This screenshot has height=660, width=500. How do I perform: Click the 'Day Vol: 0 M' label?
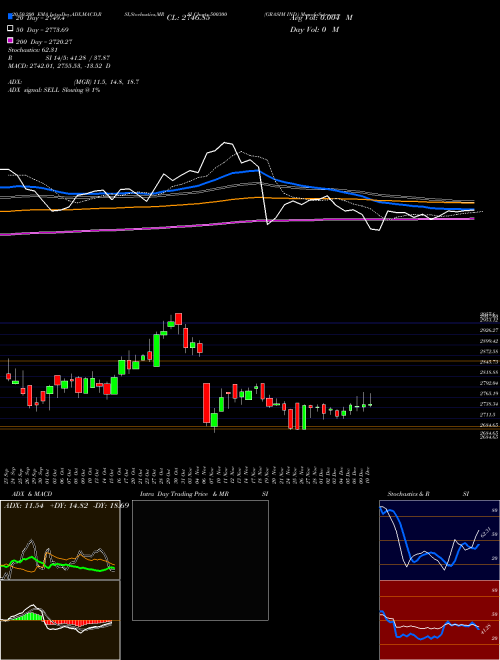pyautogui.click(x=315, y=30)
